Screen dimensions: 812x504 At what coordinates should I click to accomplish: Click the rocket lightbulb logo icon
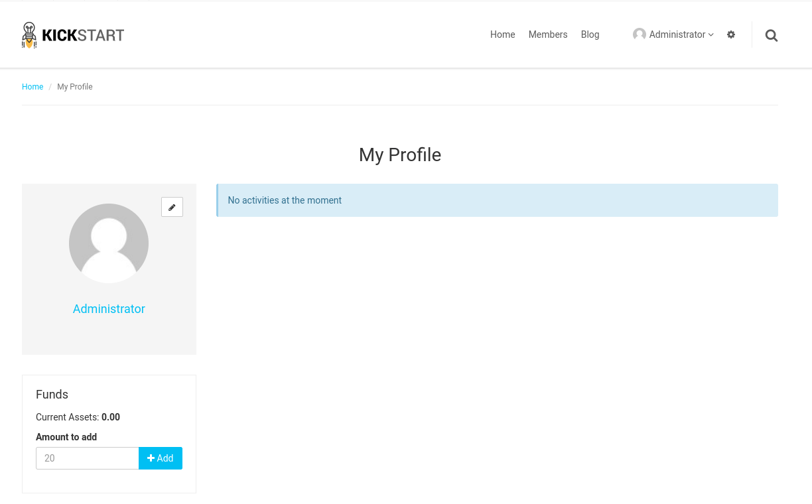29,35
